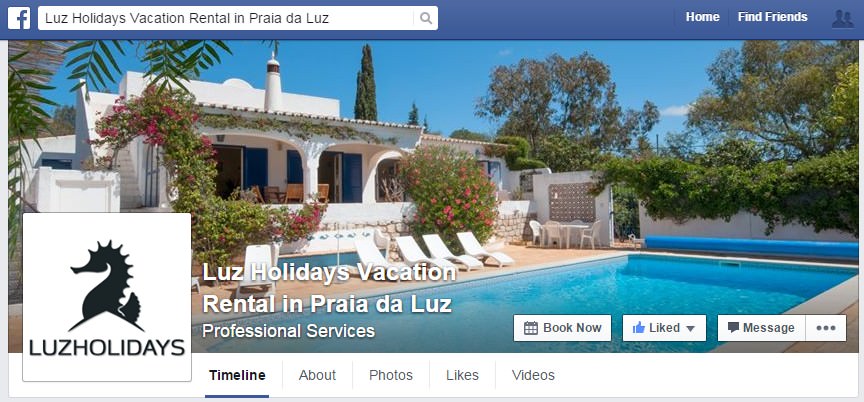Focus the Facebook search input field
Screen dimensions: 864x402
[226, 18]
